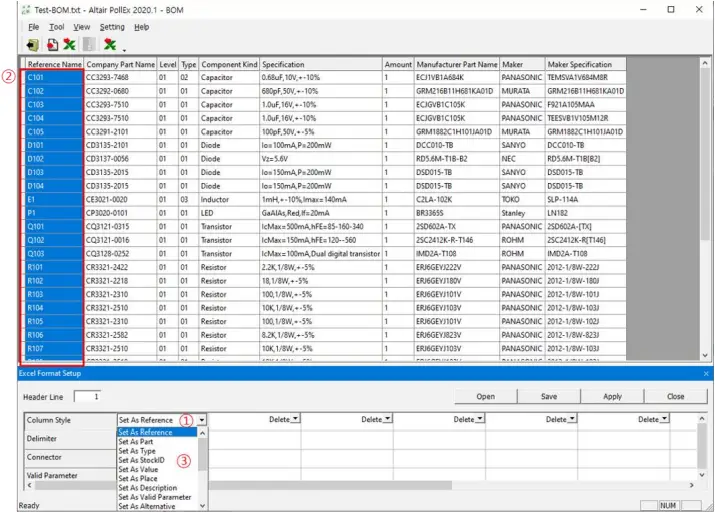Click the BOM table vertical scrollbar up arrow
This screenshot has height=513, width=715.
pos(705,63)
